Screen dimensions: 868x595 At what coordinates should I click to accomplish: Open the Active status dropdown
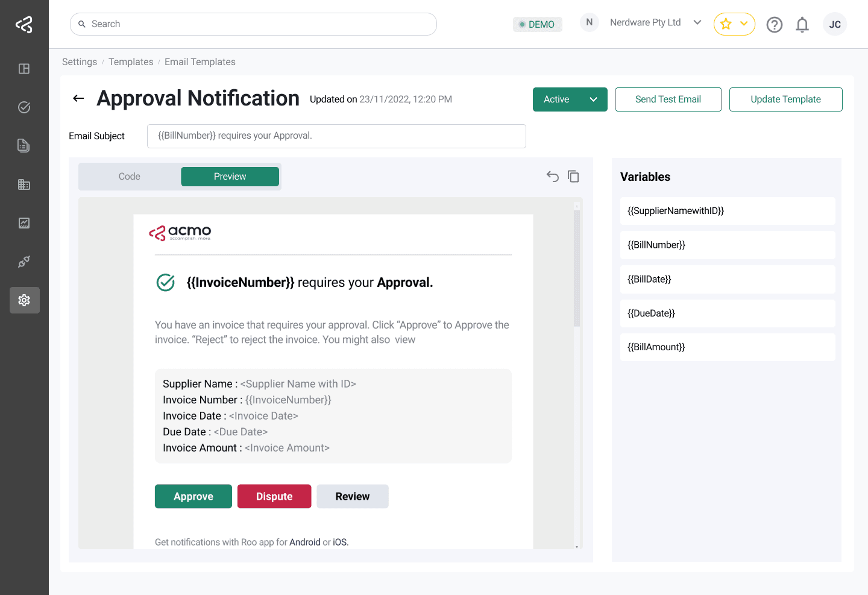(x=569, y=99)
